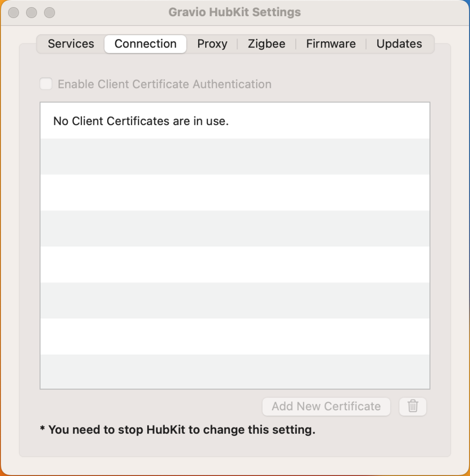Click the trash delete certificate icon
The image size is (470, 476).
pyautogui.click(x=412, y=407)
